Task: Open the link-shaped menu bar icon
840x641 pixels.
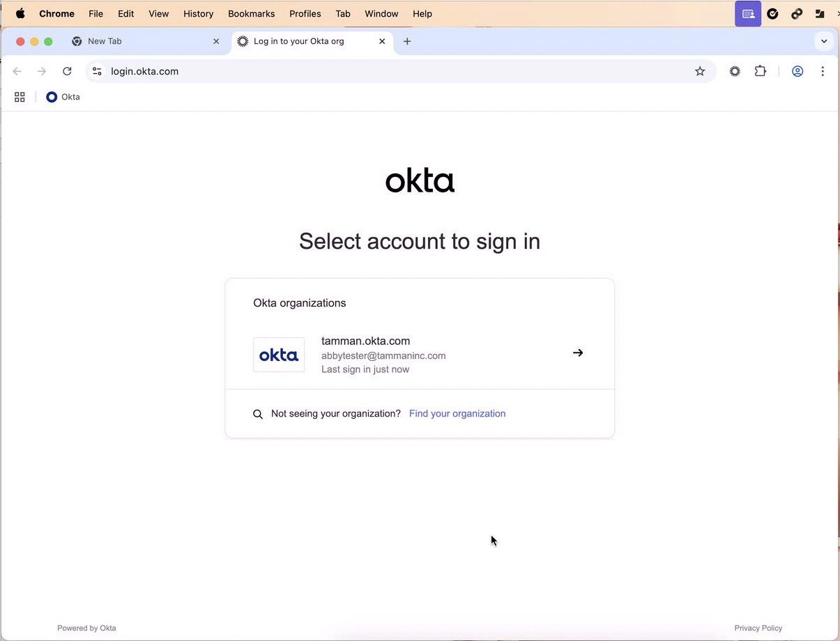Action: point(797,13)
